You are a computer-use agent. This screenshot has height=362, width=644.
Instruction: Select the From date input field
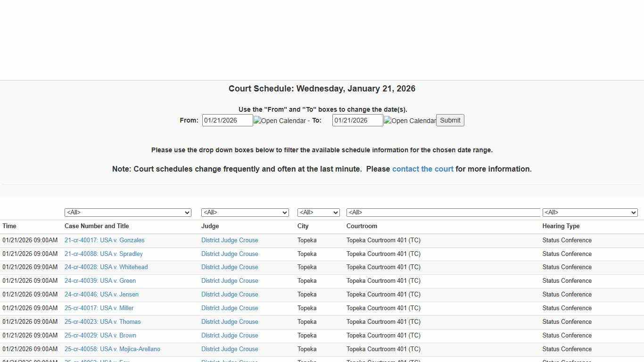click(227, 120)
